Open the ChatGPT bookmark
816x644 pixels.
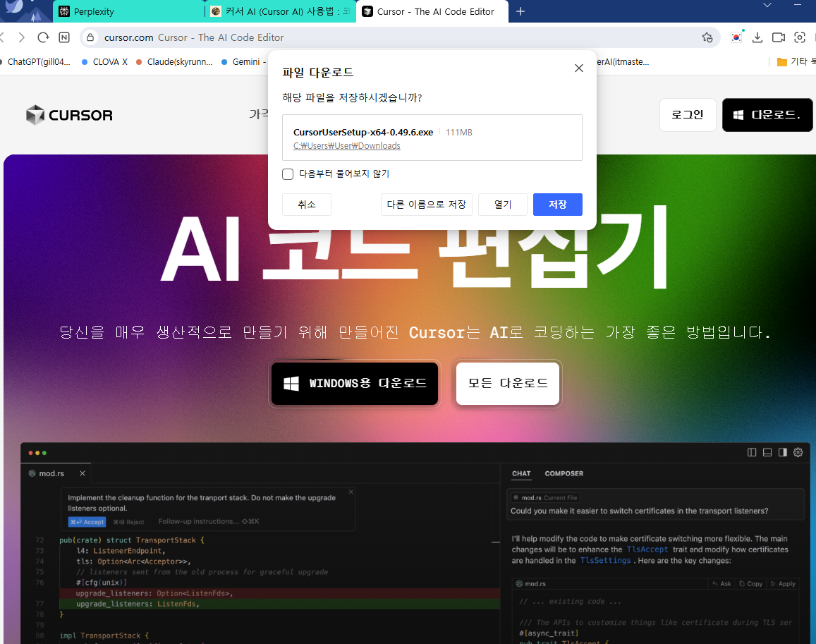pyautogui.click(x=37, y=62)
